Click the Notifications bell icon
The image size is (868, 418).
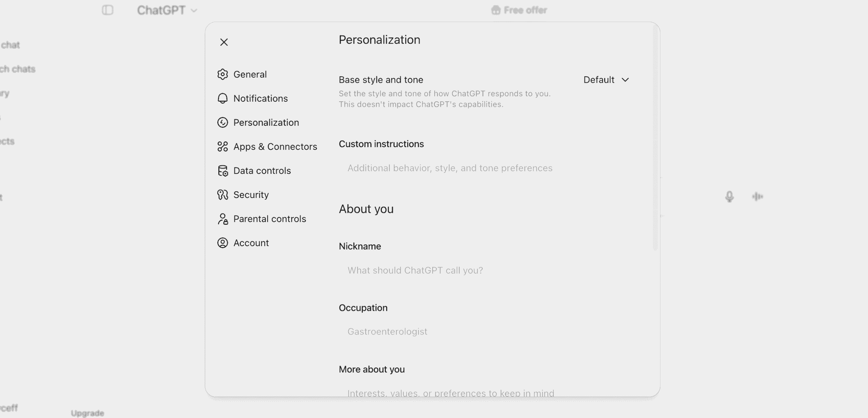tap(222, 98)
